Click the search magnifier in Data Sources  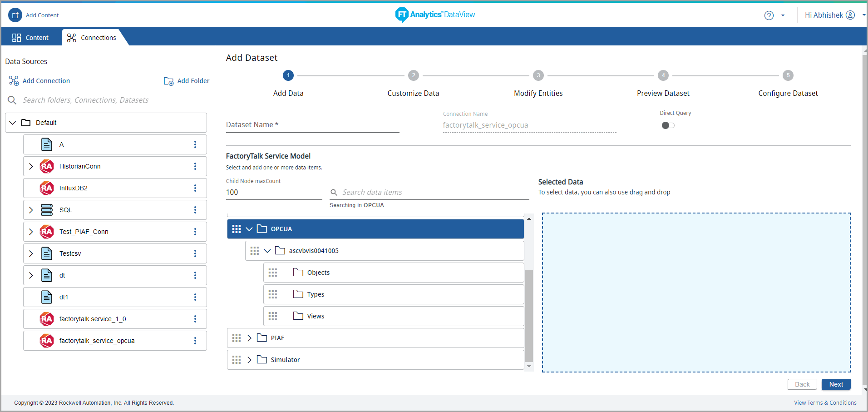(12, 100)
